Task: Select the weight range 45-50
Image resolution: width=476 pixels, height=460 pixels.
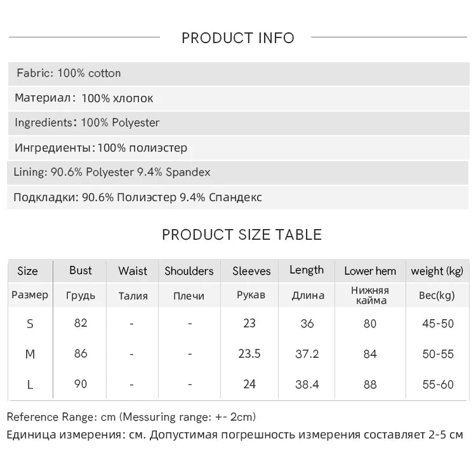Action: pos(438,324)
